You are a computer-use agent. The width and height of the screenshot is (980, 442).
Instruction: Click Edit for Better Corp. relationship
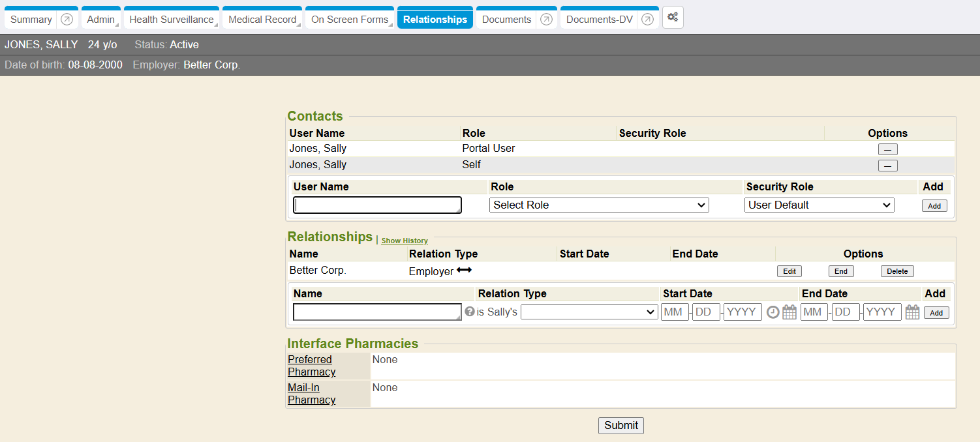(x=789, y=271)
